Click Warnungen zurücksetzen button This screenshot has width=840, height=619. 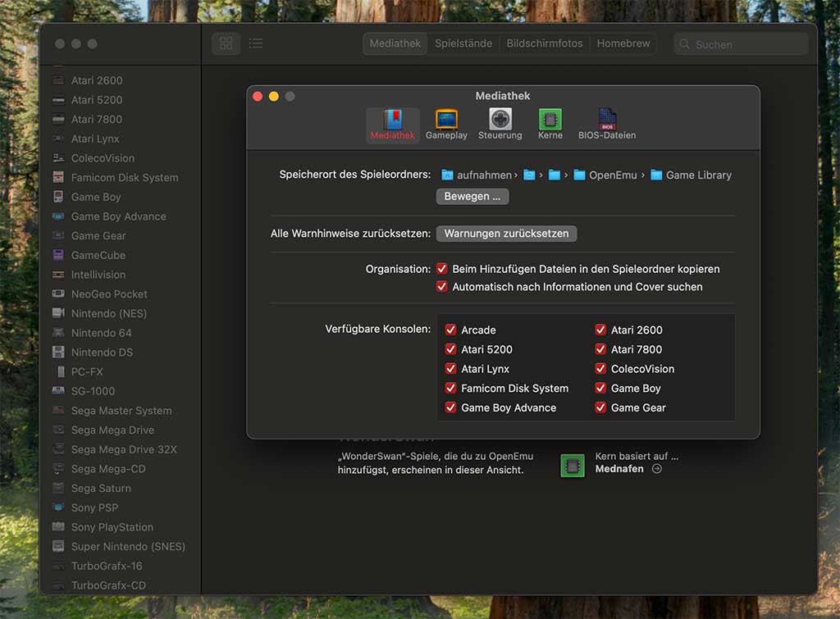[x=506, y=234]
